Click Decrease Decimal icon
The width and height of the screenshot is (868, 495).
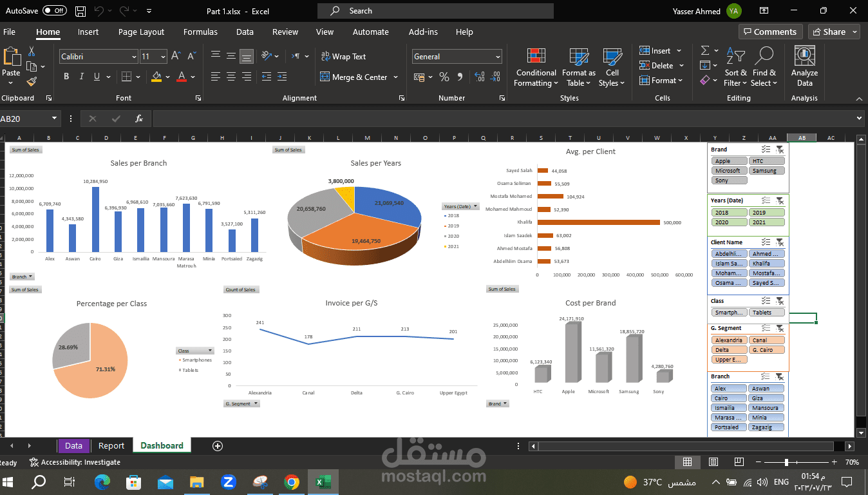click(495, 77)
